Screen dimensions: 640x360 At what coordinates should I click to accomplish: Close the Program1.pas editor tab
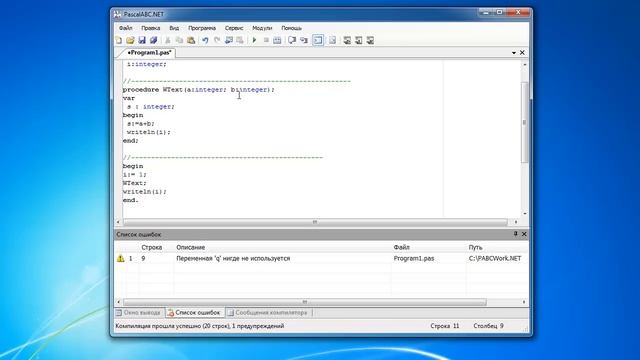[522, 53]
